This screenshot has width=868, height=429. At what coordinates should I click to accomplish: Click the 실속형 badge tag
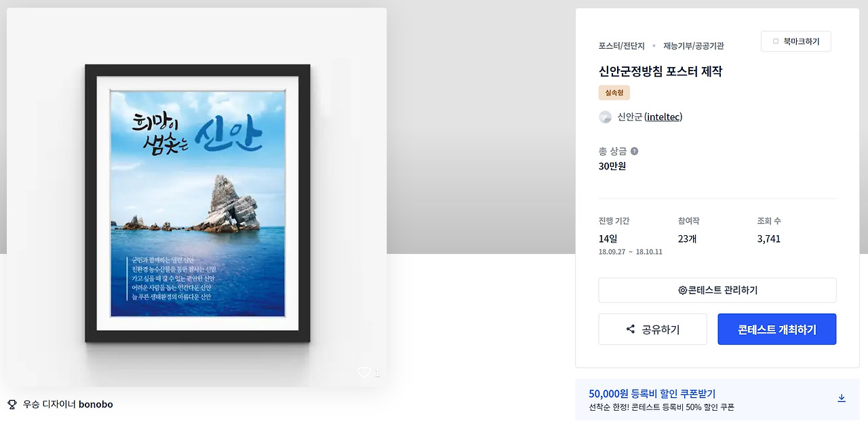tap(614, 92)
